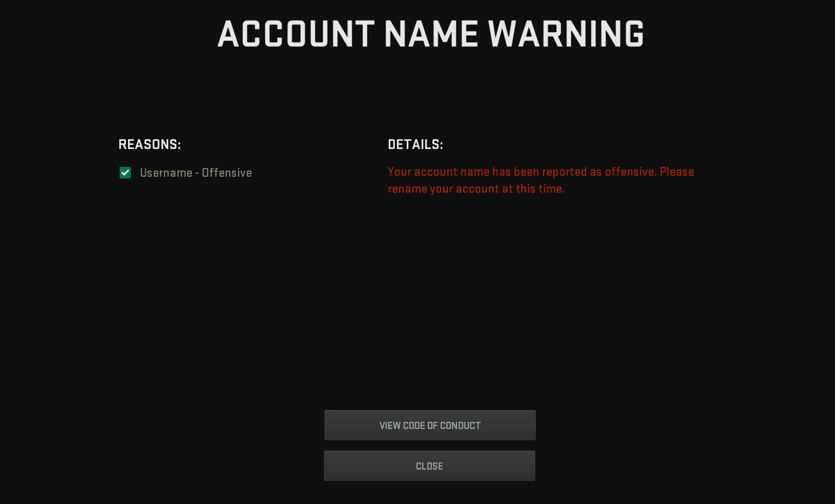Click the word 'Username' beside the checkbox
The image size is (835, 504).
(166, 173)
